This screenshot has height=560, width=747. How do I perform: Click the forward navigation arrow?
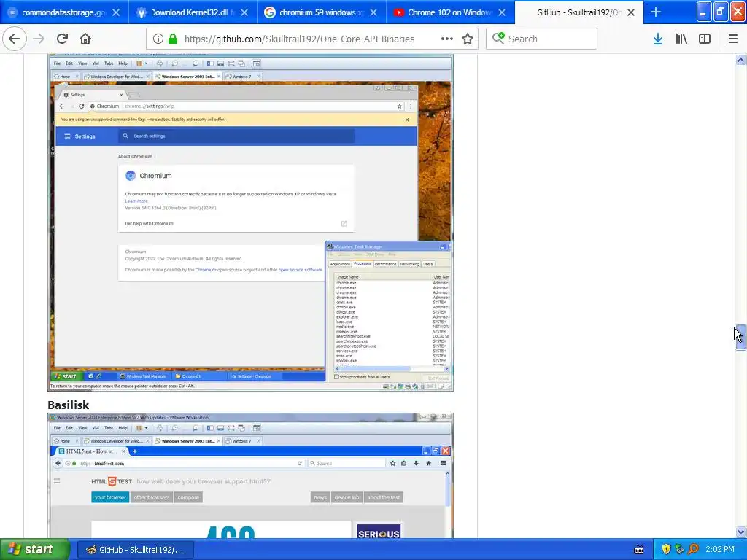click(39, 39)
